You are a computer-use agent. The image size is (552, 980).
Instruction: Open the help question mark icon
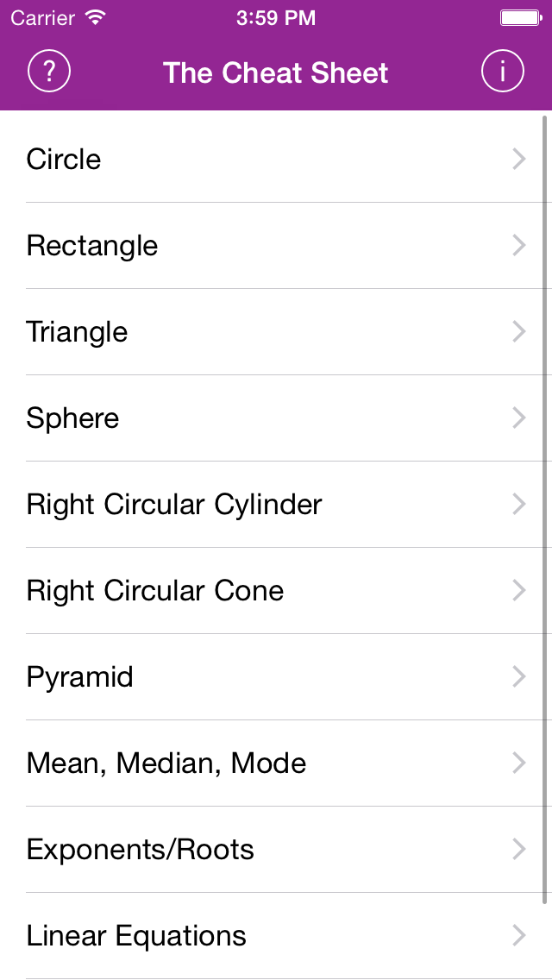pos(49,72)
